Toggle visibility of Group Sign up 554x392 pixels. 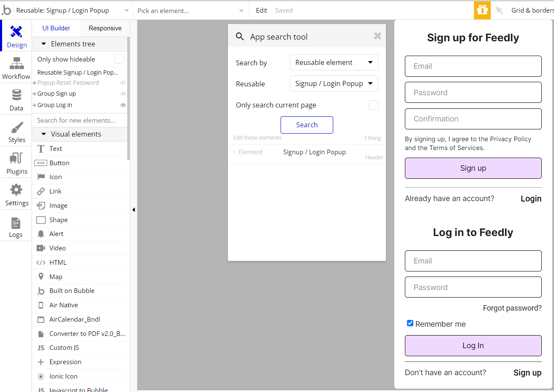(123, 94)
